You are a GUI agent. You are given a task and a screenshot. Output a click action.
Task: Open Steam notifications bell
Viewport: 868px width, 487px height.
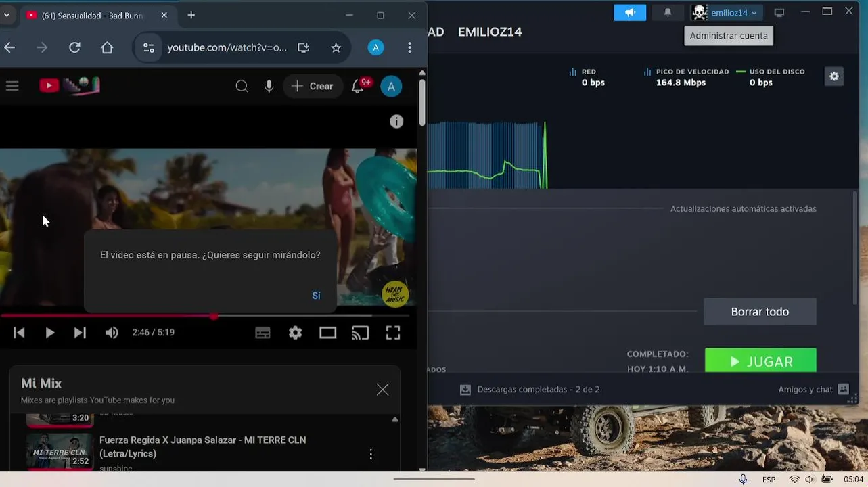668,12
